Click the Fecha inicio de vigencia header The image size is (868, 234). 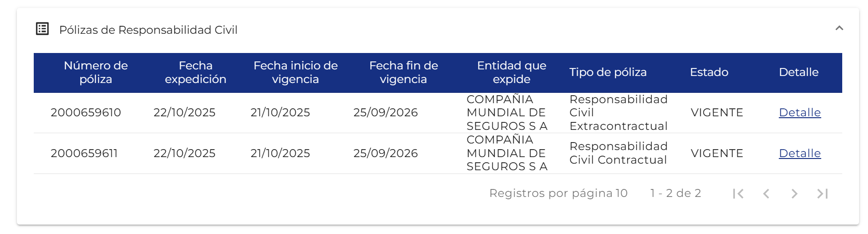point(295,72)
